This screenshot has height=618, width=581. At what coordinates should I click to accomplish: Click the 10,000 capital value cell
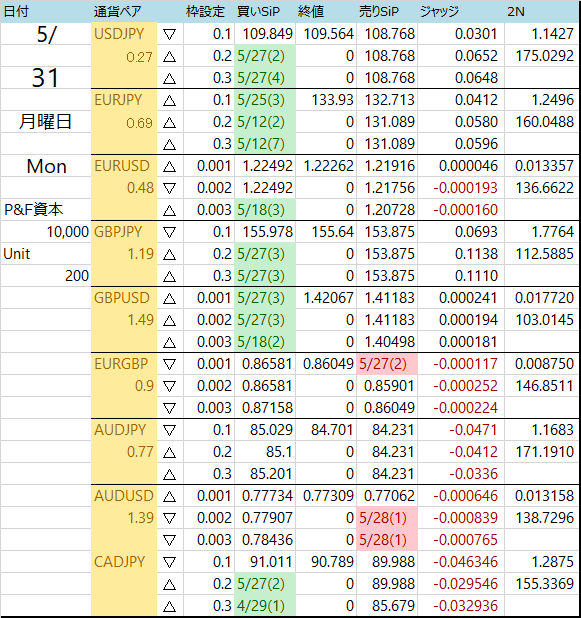[45, 232]
